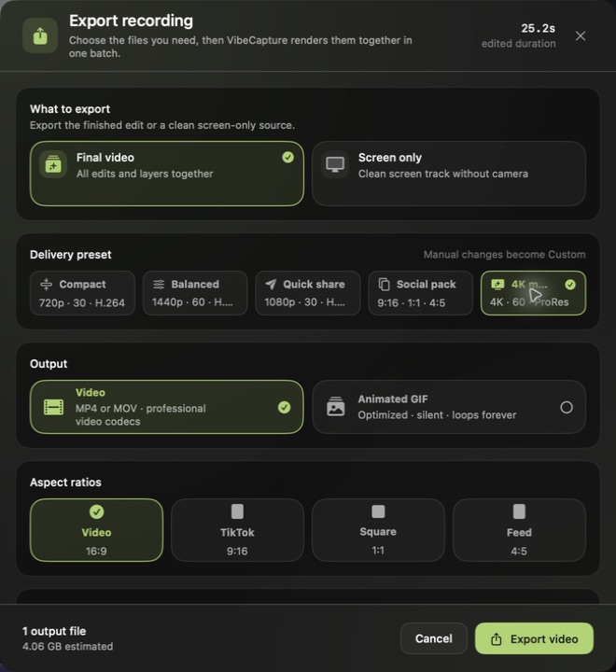Click the Quick share paper plane icon
616x672 pixels.
point(271,284)
